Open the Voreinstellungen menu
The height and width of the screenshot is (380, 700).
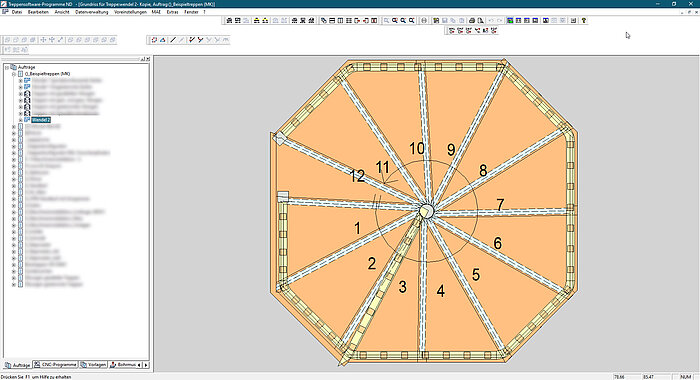(130, 12)
